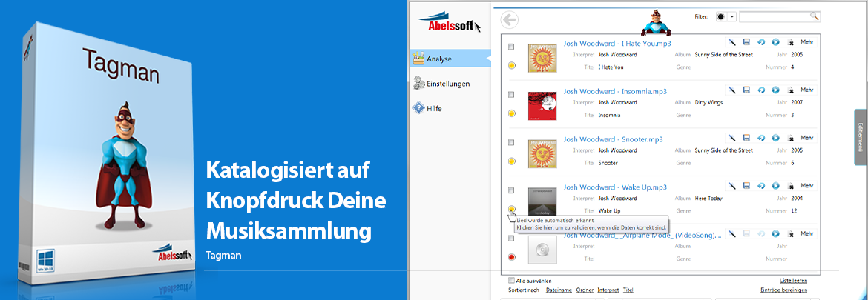Save tags for Insomnia.mp3

point(746,90)
